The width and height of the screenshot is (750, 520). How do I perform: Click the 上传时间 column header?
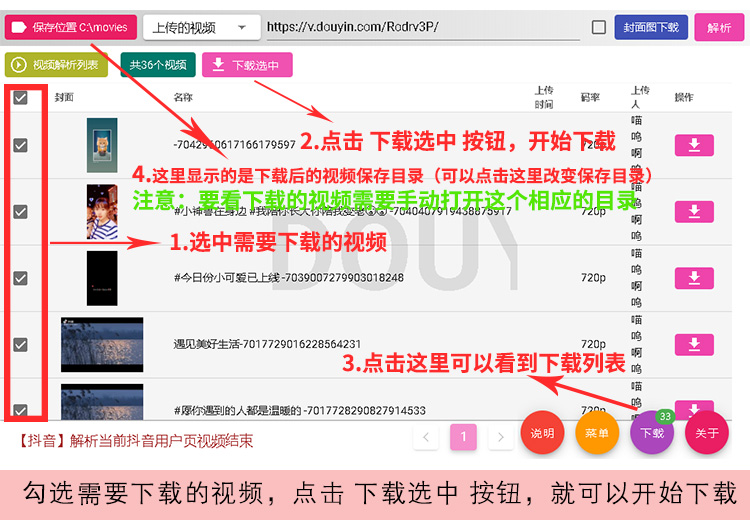[x=544, y=97]
